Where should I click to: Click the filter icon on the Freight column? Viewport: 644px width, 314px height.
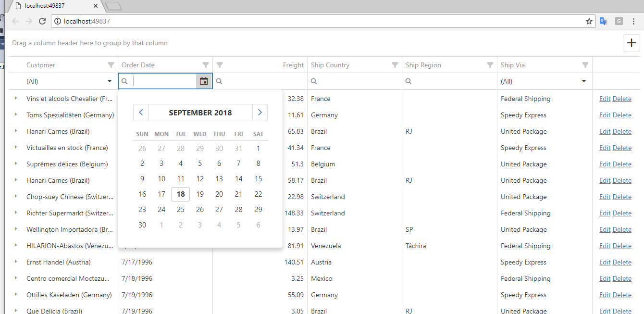click(220, 64)
